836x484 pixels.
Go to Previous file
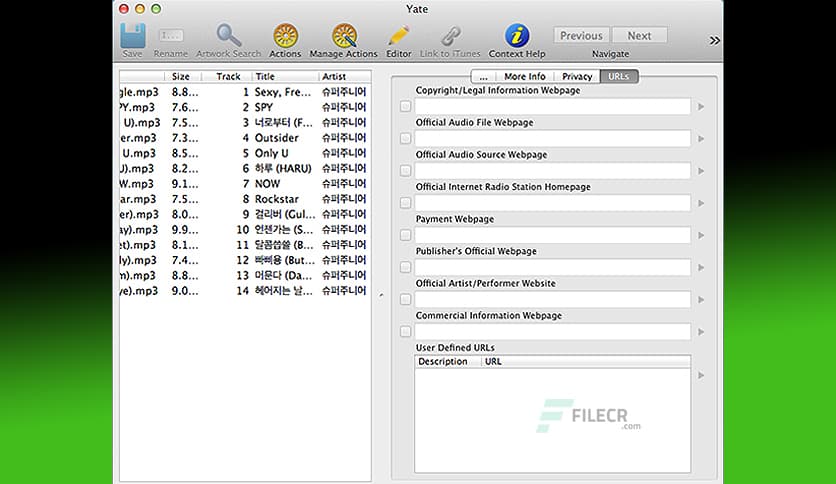point(581,35)
